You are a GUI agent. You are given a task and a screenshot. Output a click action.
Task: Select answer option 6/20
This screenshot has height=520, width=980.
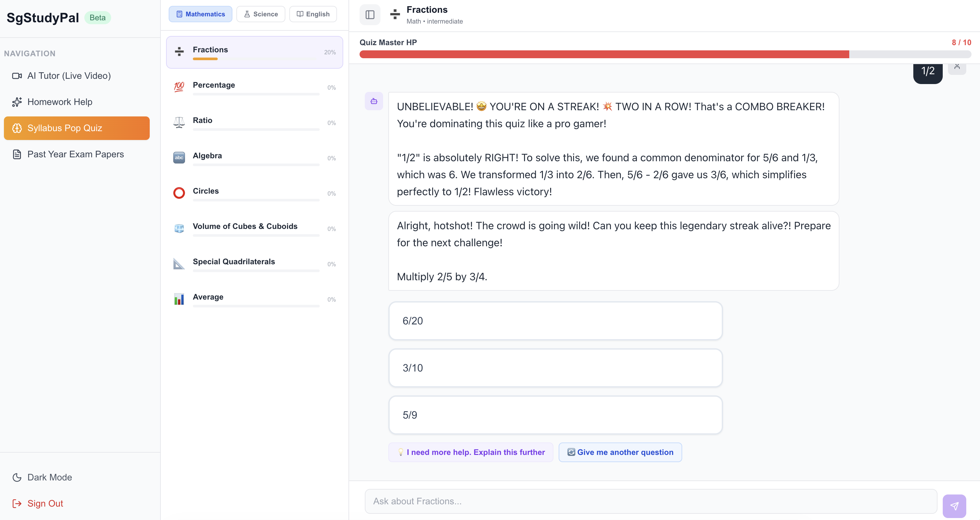[x=555, y=321]
